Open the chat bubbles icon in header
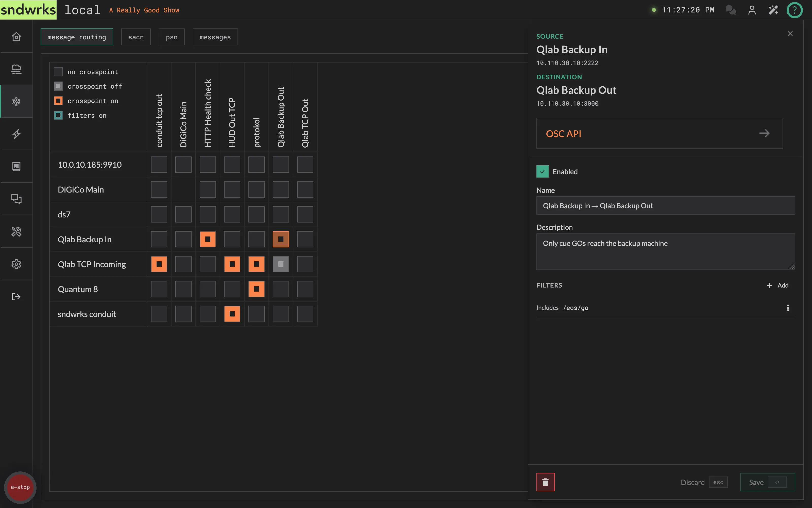This screenshot has width=812, height=508. [731, 10]
